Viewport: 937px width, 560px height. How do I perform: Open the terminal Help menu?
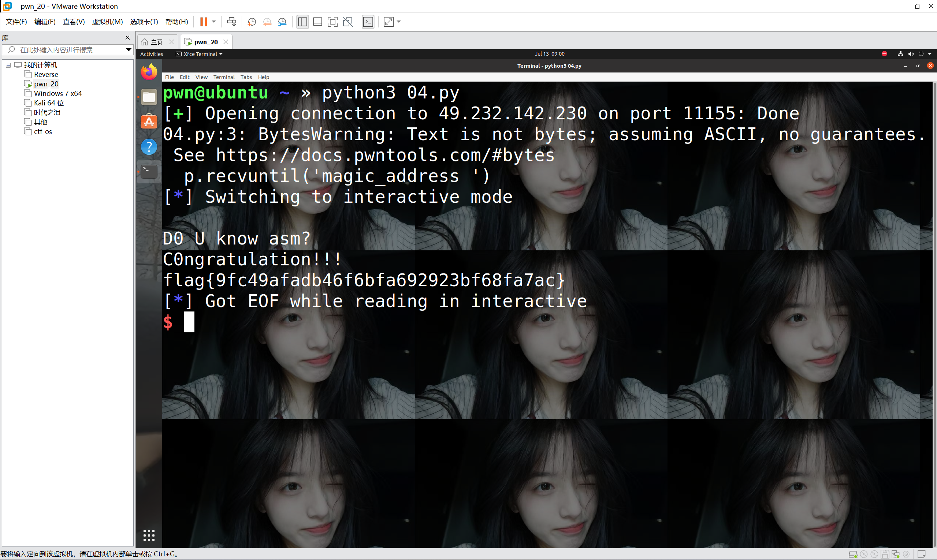pos(264,77)
